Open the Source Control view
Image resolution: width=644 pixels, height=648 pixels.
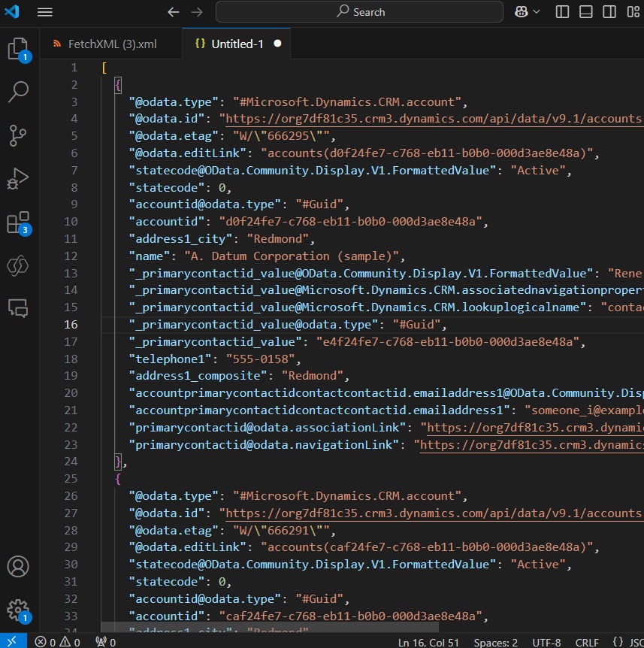(x=17, y=135)
